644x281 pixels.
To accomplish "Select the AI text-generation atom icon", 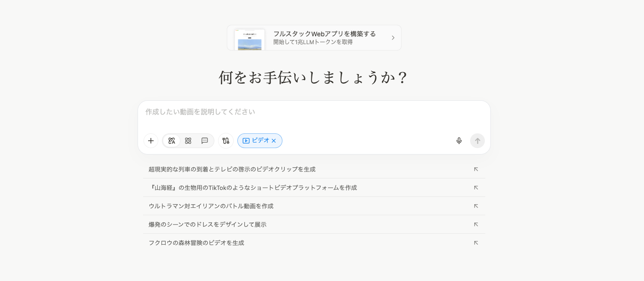I will coord(172,141).
